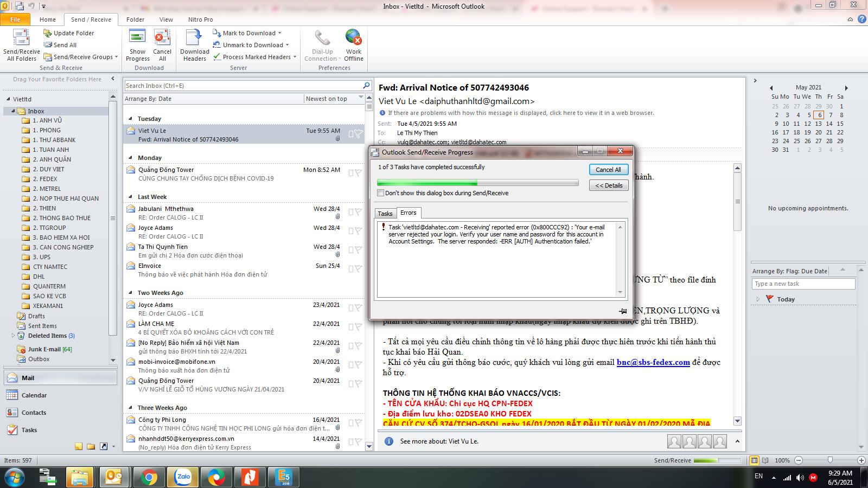Click the Notes icon in navigation pane
Image resolution: width=868 pixels, height=488 pixels.
click(x=79, y=446)
